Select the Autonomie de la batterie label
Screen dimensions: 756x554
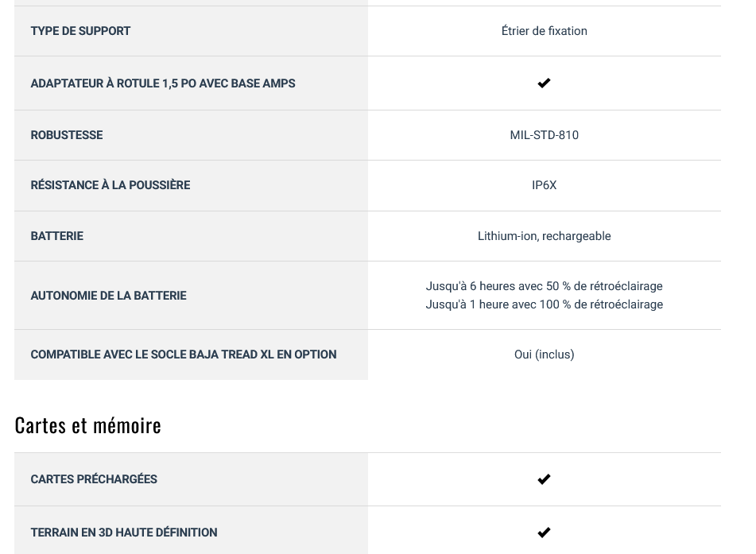pos(108,296)
